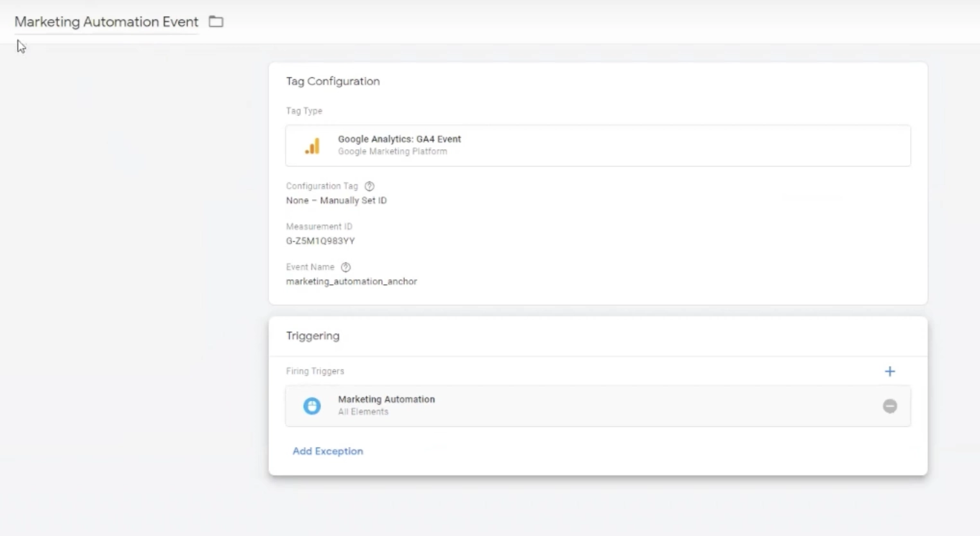This screenshot has width=980, height=536.
Task: Click the Add Exception link
Action: click(328, 451)
